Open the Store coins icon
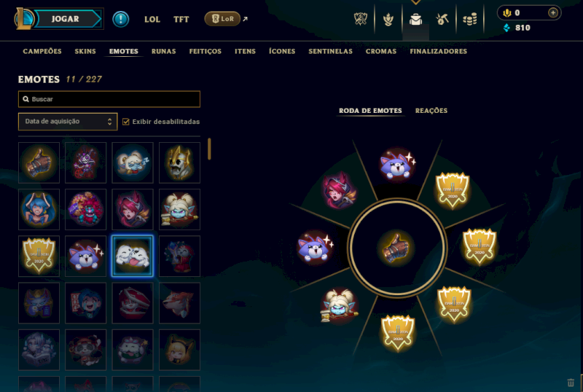The width and height of the screenshot is (583, 392). 470,19
